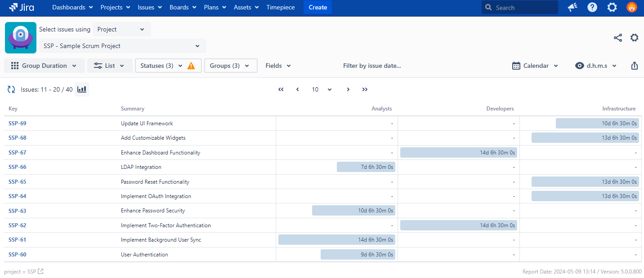Open the SSP-66 issue link
644x278 pixels.
(x=18, y=167)
